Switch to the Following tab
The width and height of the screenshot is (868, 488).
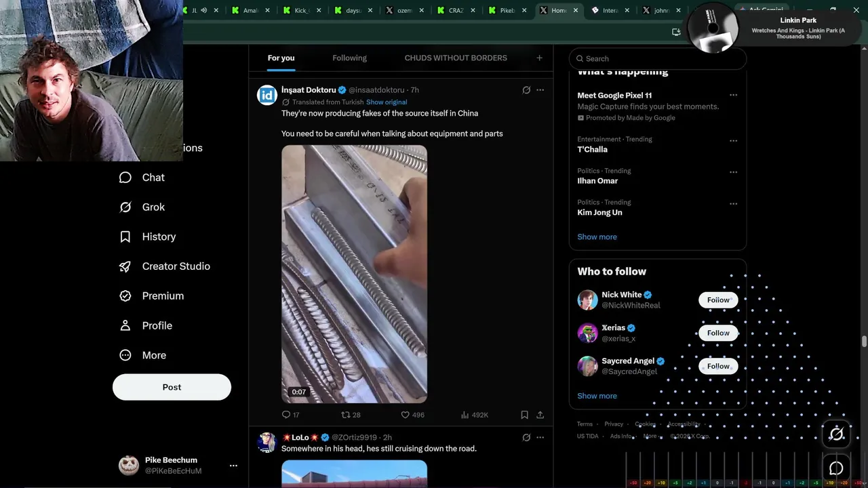click(x=349, y=58)
